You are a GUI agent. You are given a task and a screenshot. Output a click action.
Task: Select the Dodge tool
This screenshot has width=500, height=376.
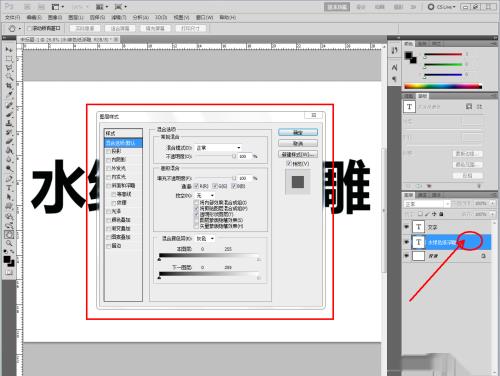(9, 168)
